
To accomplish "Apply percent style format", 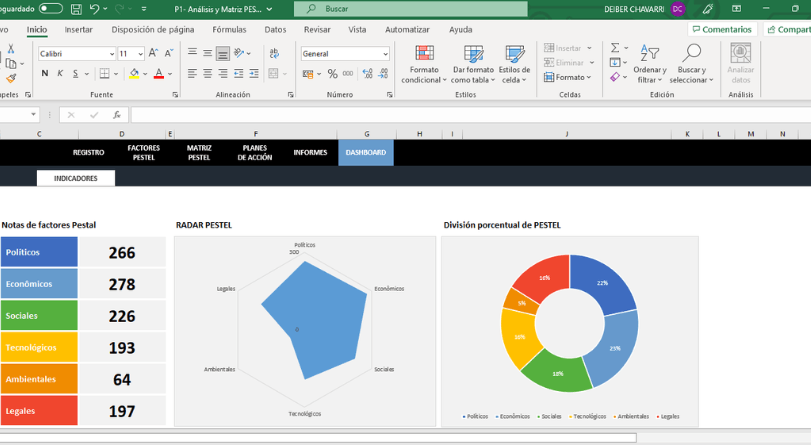I will [333, 74].
